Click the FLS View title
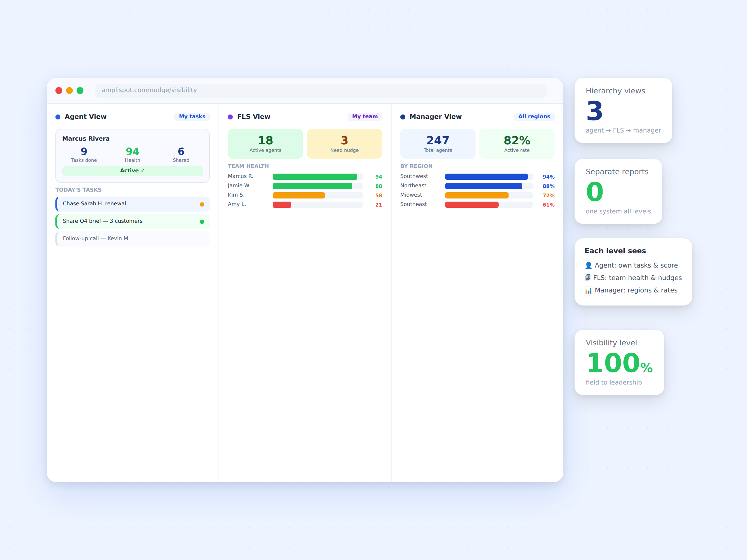Image resolution: width=747 pixels, height=560 pixels. tap(254, 116)
